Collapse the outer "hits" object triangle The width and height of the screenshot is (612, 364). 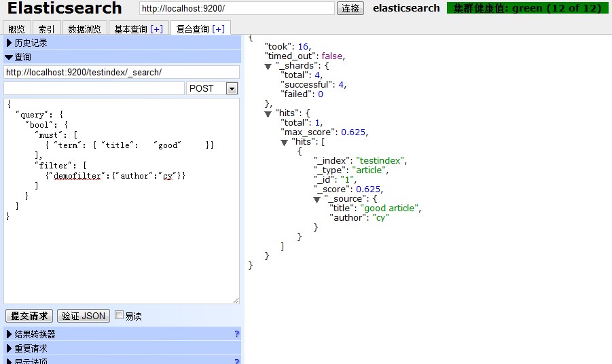pyautogui.click(x=268, y=113)
